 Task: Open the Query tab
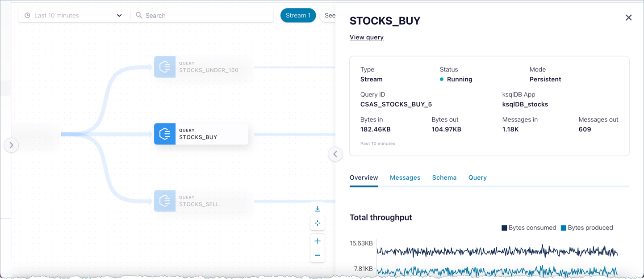477,178
